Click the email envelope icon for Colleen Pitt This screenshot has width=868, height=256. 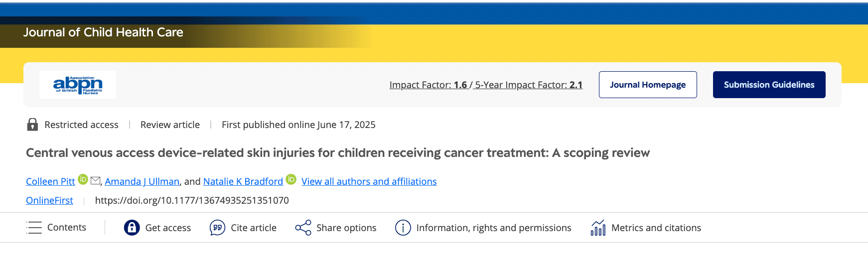[96, 180]
